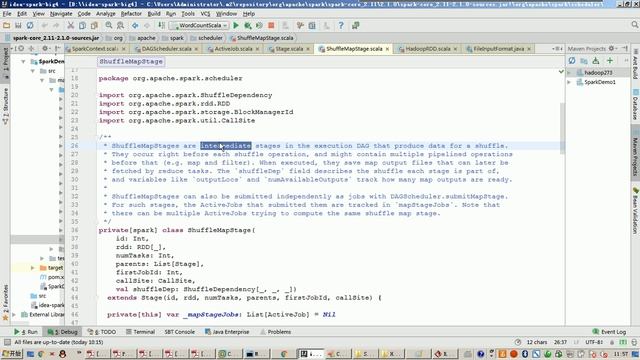Click the Back navigation arrow
The width and height of the screenshot is (640, 360).
coord(135,25)
